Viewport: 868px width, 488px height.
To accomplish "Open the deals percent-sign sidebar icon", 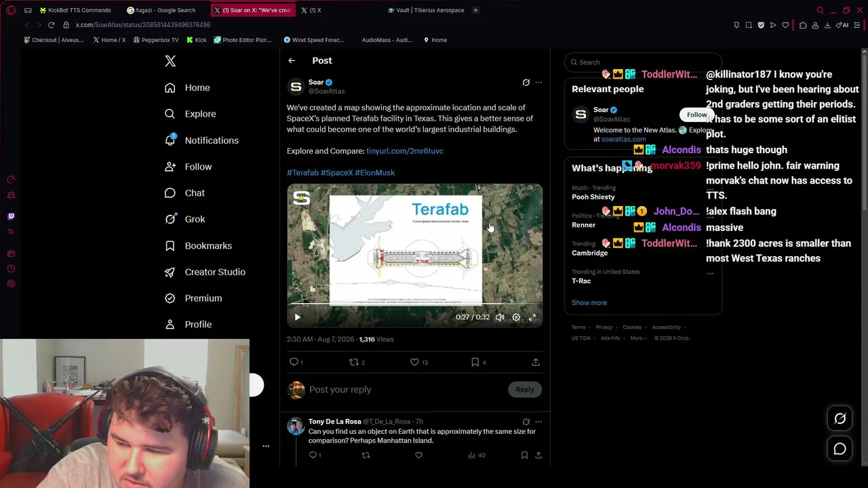I will tap(11, 231).
